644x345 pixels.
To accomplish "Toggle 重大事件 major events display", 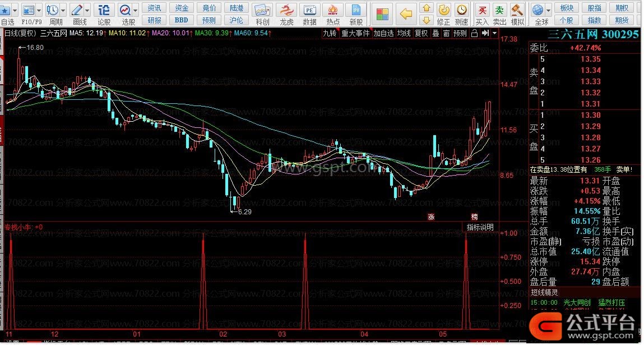I will (x=356, y=33).
